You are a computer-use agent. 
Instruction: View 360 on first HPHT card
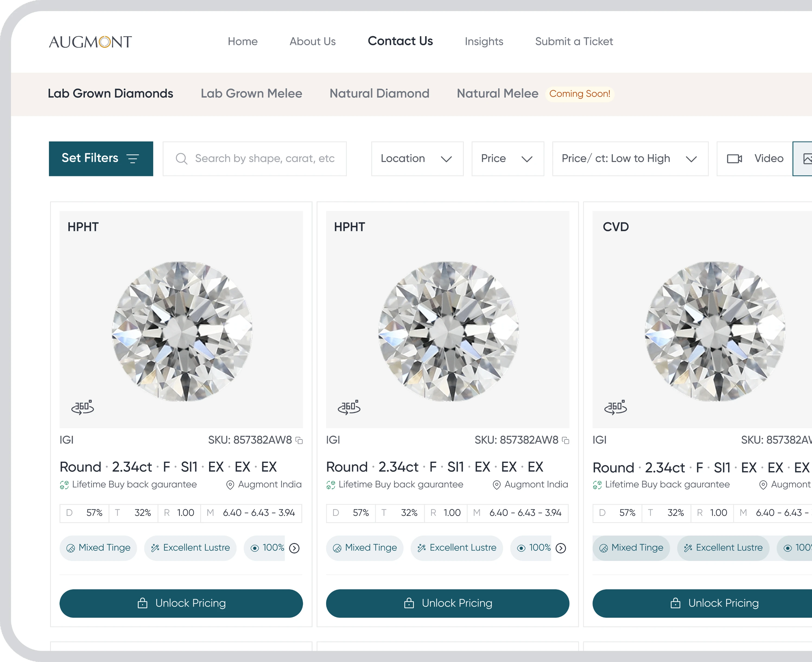point(83,407)
